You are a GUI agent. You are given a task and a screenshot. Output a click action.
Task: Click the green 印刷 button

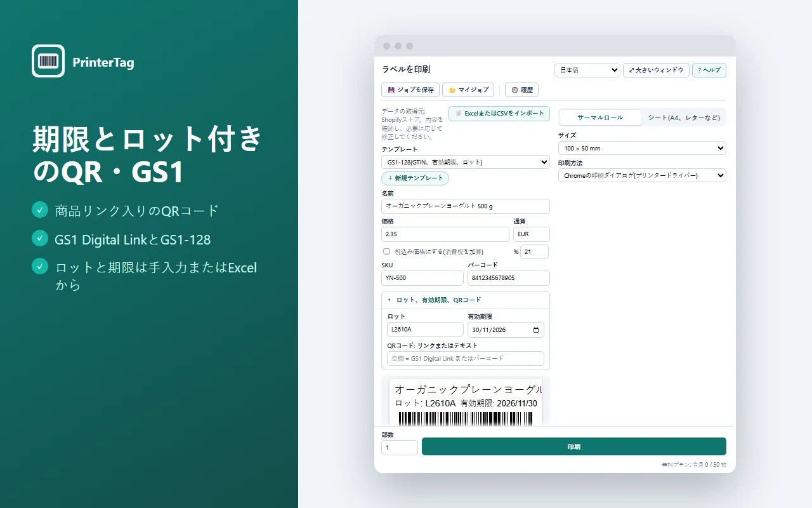(x=574, y=446)
